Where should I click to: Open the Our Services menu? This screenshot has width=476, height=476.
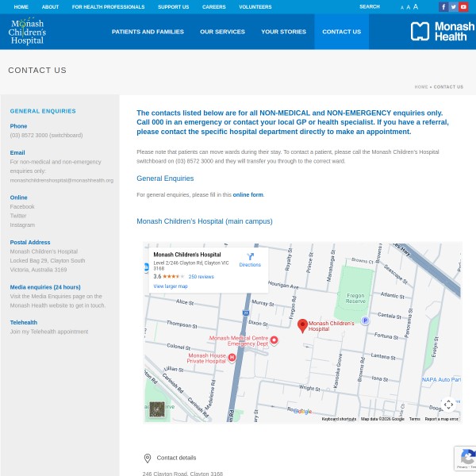pos(222,32)
